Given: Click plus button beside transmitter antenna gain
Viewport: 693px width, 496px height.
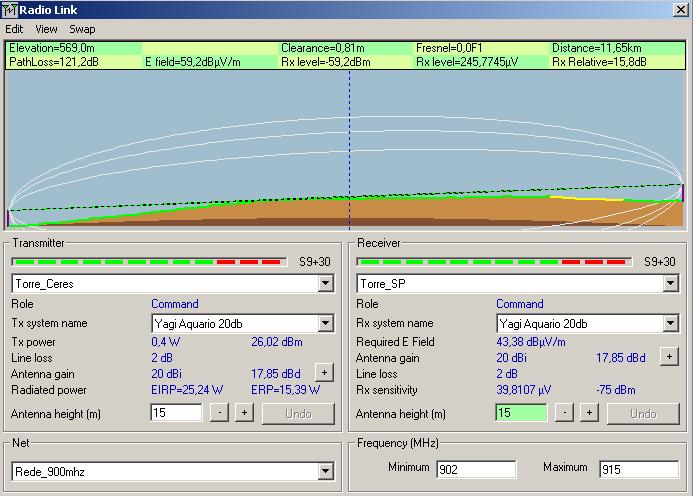Looking at the screenshot, I should 323,372.
